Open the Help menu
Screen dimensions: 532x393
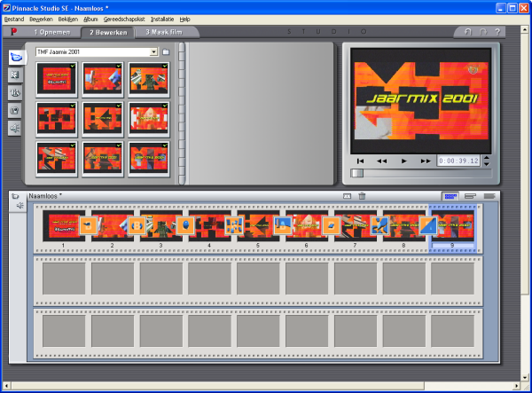(184, 20)
